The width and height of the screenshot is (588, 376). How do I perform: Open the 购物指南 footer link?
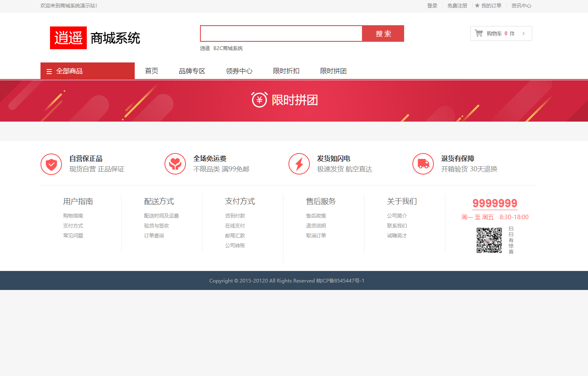pyautogui.click(x=73, y=216)
